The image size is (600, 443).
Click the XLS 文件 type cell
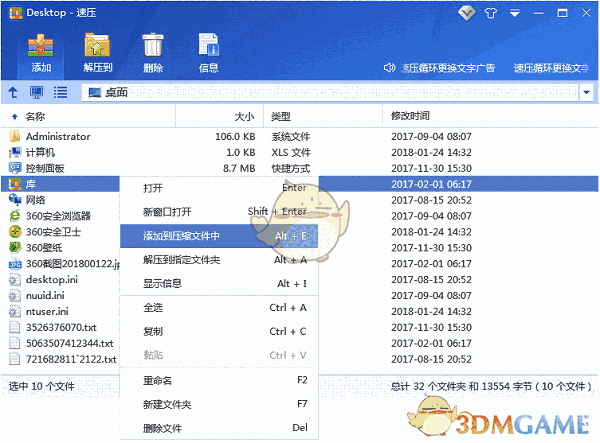[291, 153]
